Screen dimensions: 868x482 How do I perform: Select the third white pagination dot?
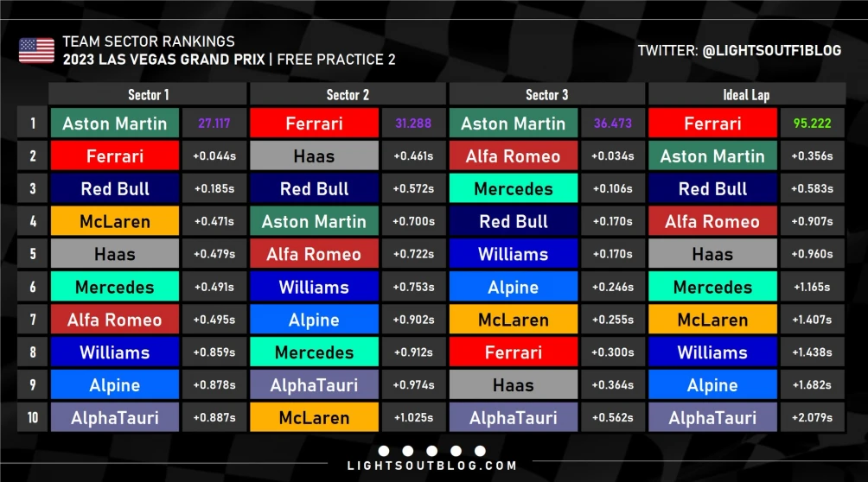[x=431, y=450]
